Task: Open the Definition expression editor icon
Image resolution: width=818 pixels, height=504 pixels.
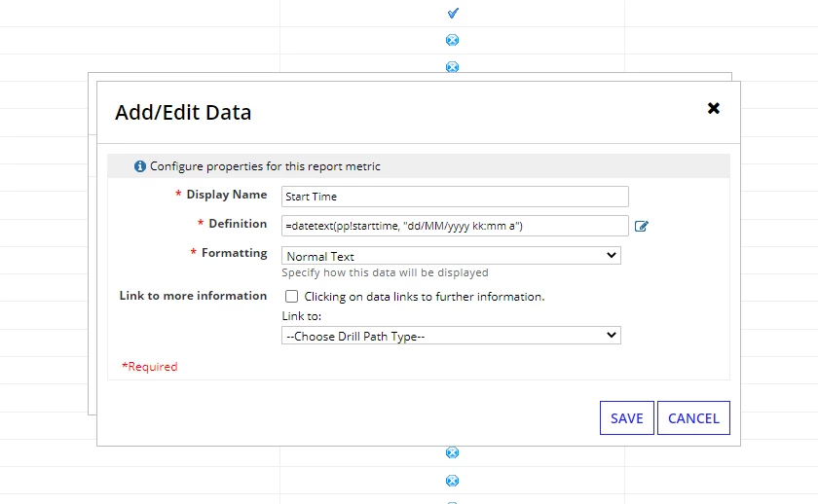Action: coord(641,226)
